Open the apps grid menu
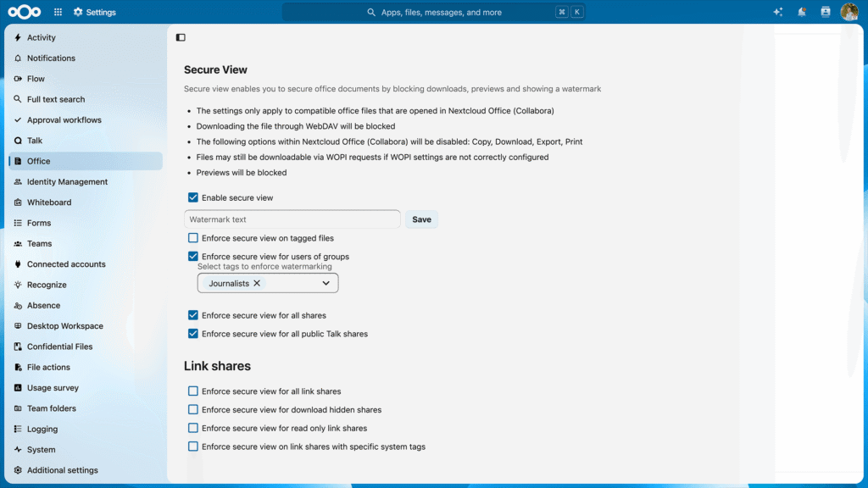 click(x=58, y=12)
